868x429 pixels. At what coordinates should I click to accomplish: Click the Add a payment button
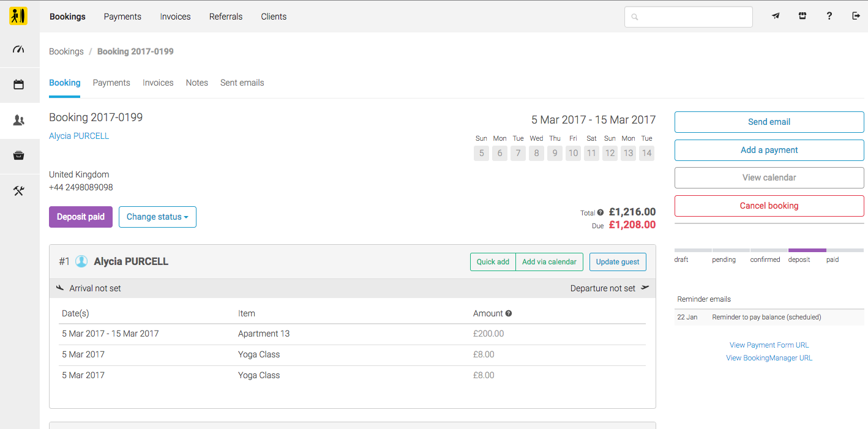[x=769, y=150]
